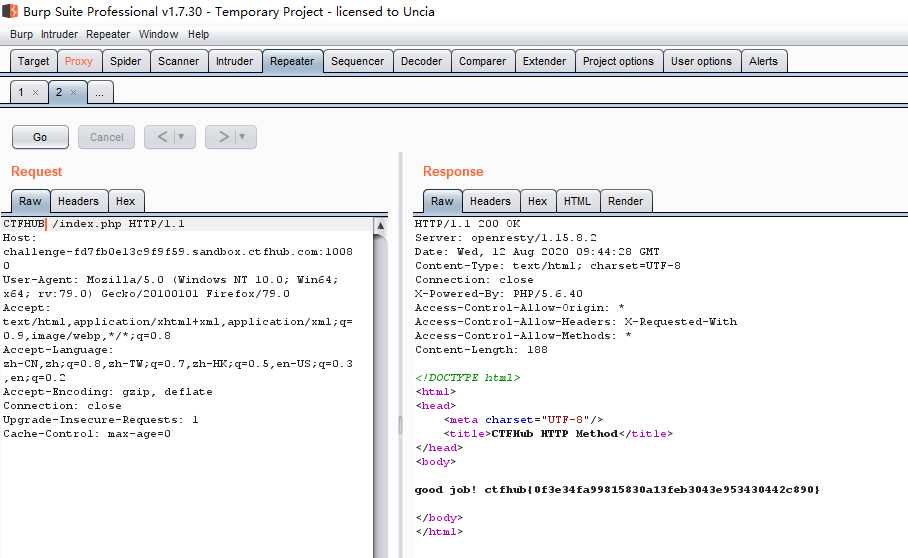Show Response Raw view
This screenshot has height=558, width=908.
(x=442, y=201)
